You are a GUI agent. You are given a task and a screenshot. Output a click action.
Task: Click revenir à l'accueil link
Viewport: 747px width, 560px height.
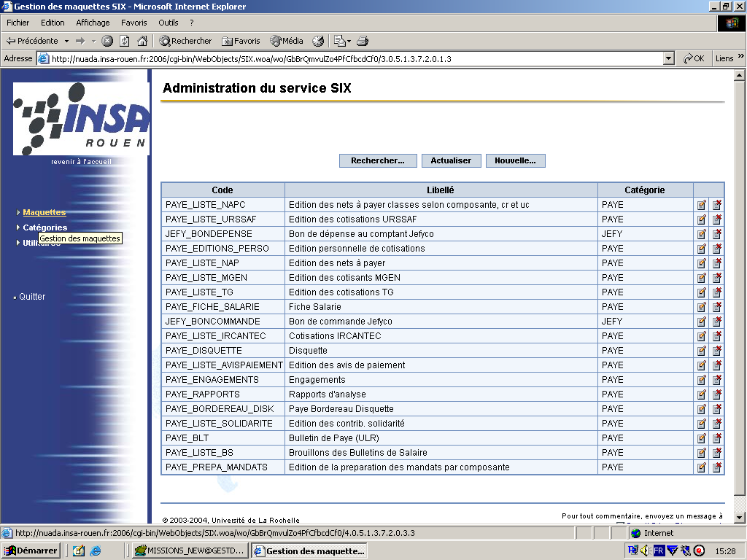click(81, 162)
